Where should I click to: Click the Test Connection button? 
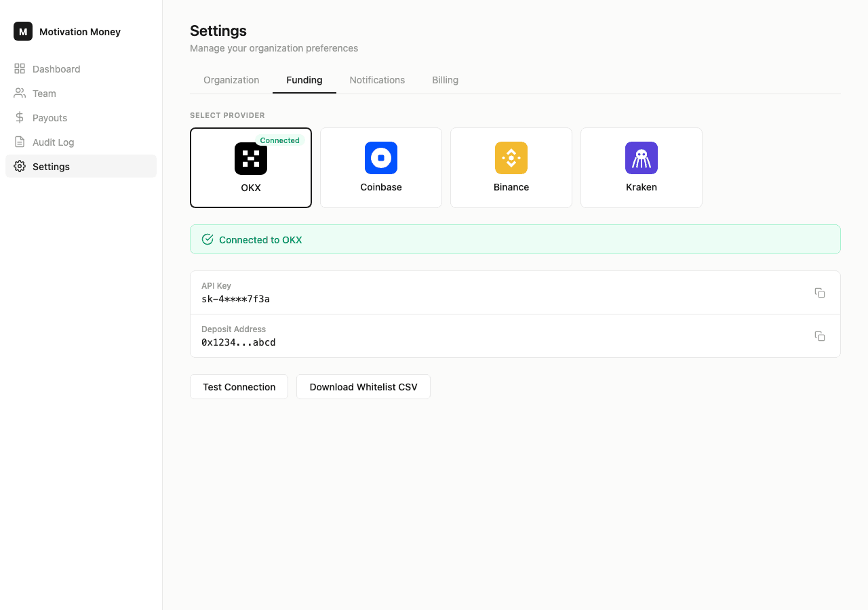tap(239, 387)
